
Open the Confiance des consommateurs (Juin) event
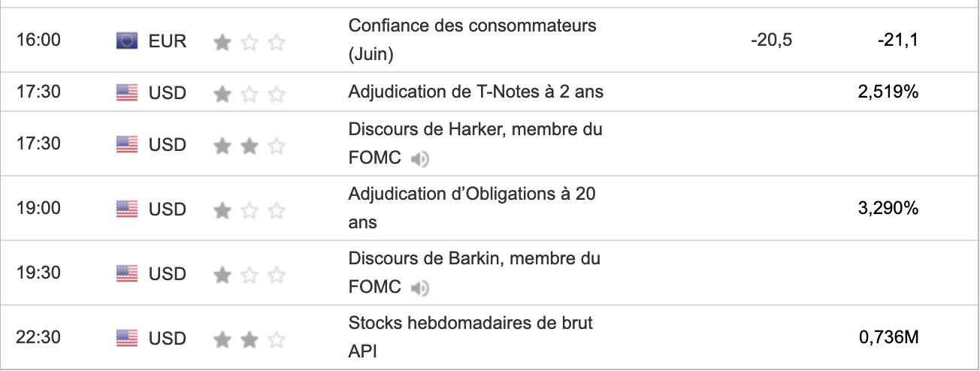[472, 26]
